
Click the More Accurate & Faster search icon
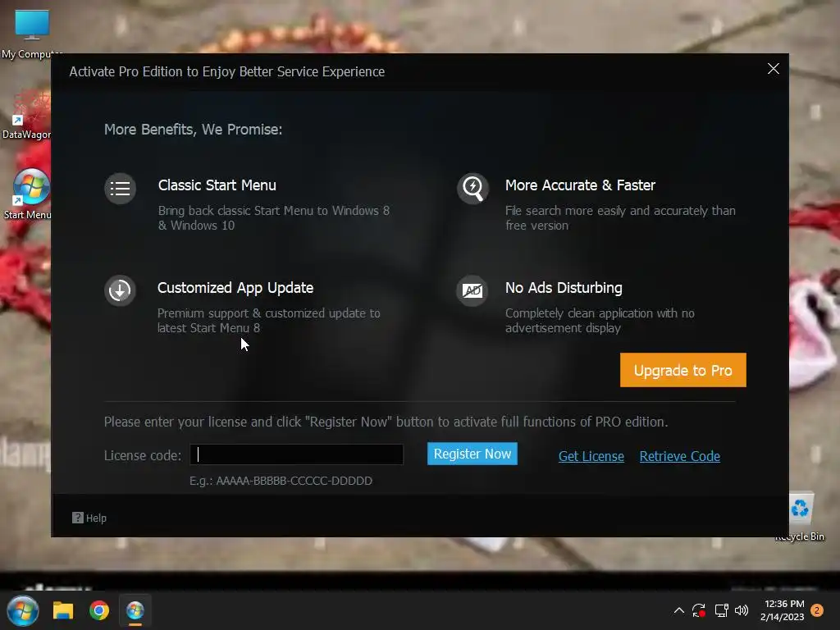click(472, 189)
